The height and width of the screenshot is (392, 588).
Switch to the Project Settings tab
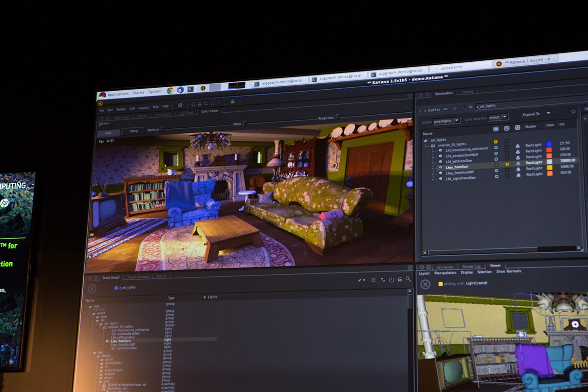[x=138, y=277]
